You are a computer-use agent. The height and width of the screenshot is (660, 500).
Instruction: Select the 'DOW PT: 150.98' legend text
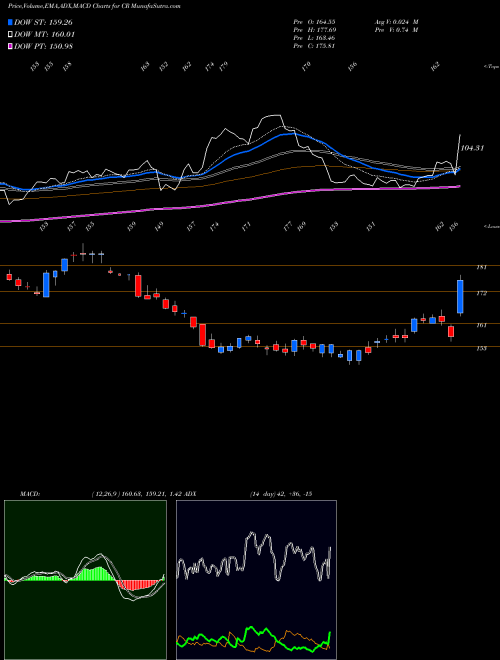(43, 46)
